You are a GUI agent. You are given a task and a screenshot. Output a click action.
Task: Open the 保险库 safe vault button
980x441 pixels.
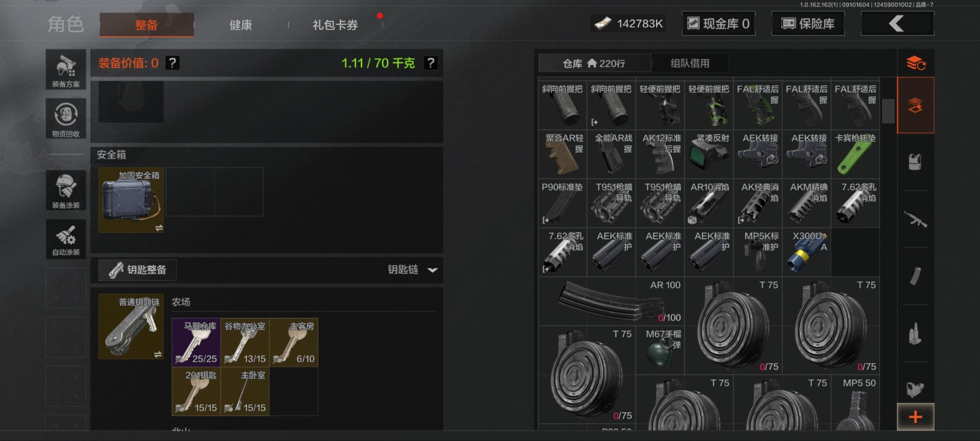[808, 23]
